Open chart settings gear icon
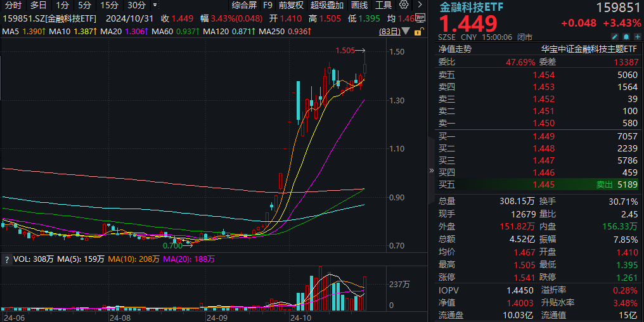This screenshot has width=644, height=322. (404, 5)
